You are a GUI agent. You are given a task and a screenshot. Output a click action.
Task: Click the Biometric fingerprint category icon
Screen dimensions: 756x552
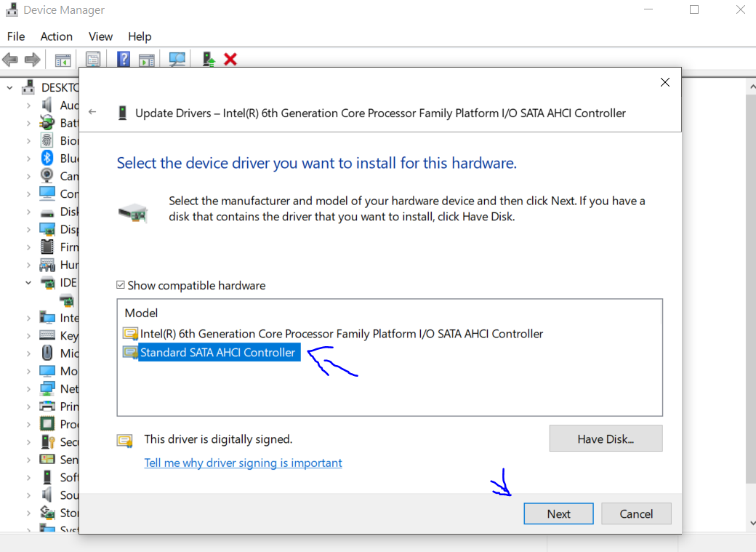(47, 140)
